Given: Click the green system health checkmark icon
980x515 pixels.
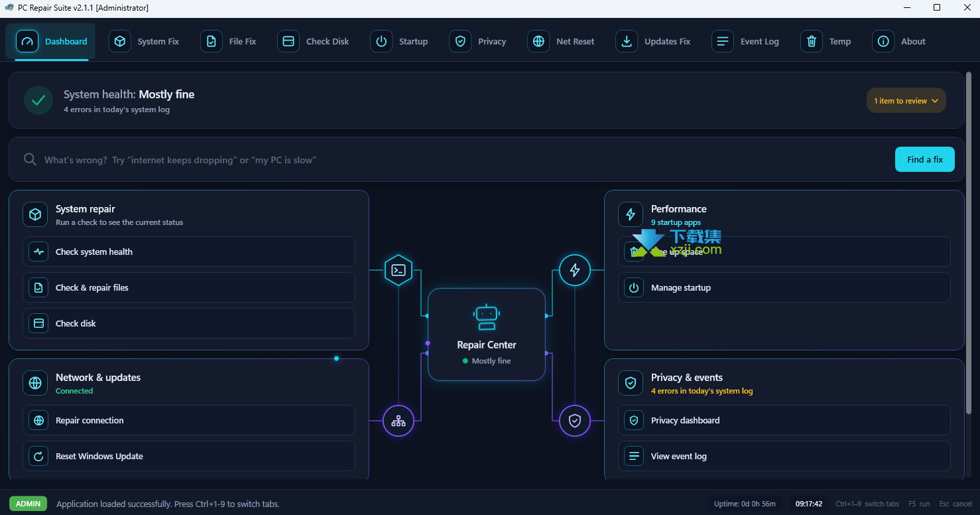Looking at the screenshot, I should 38,100.
